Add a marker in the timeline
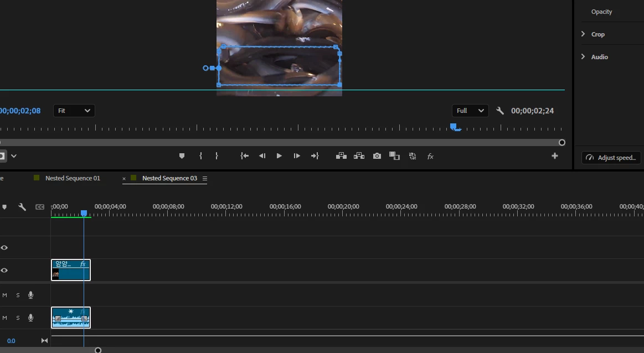Viewport: 644px width, 353px height. 4,207
